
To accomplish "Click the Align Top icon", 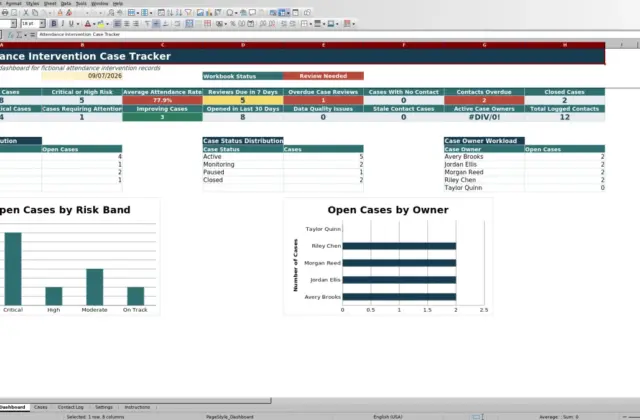I will tap(147, 24).
